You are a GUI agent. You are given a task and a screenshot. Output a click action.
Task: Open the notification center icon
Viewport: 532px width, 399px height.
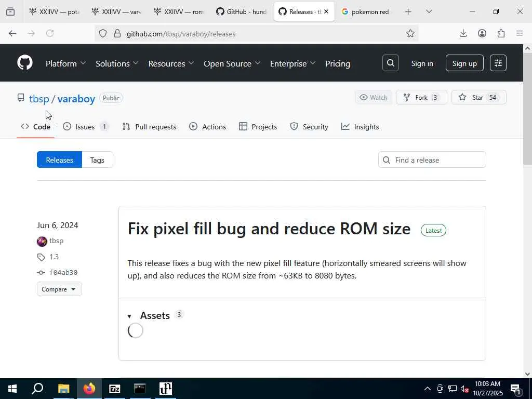(515, 389)
